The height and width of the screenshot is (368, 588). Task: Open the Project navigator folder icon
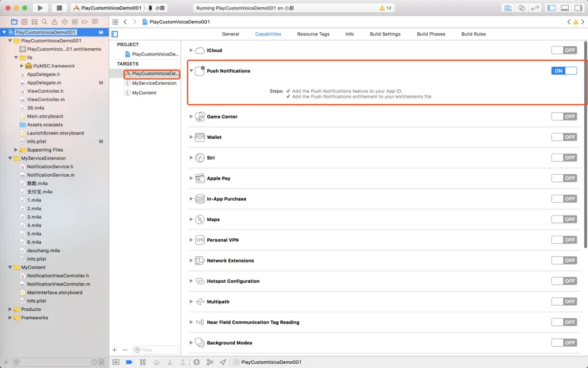pyautogui.click(x=14, y=22)
